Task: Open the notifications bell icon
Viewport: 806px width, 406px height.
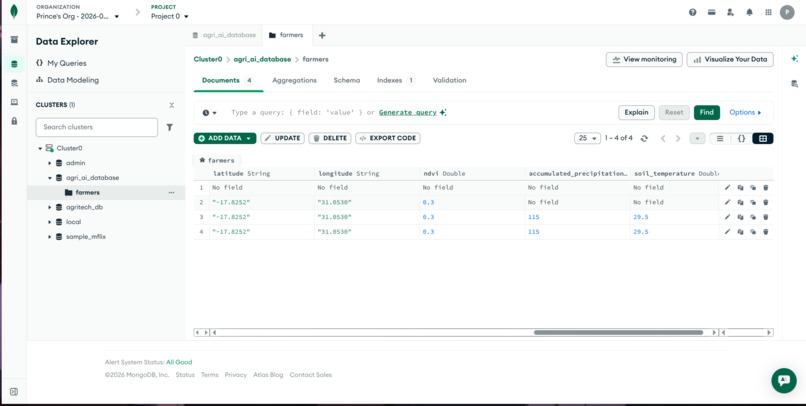Action: [x=749, y=12]
